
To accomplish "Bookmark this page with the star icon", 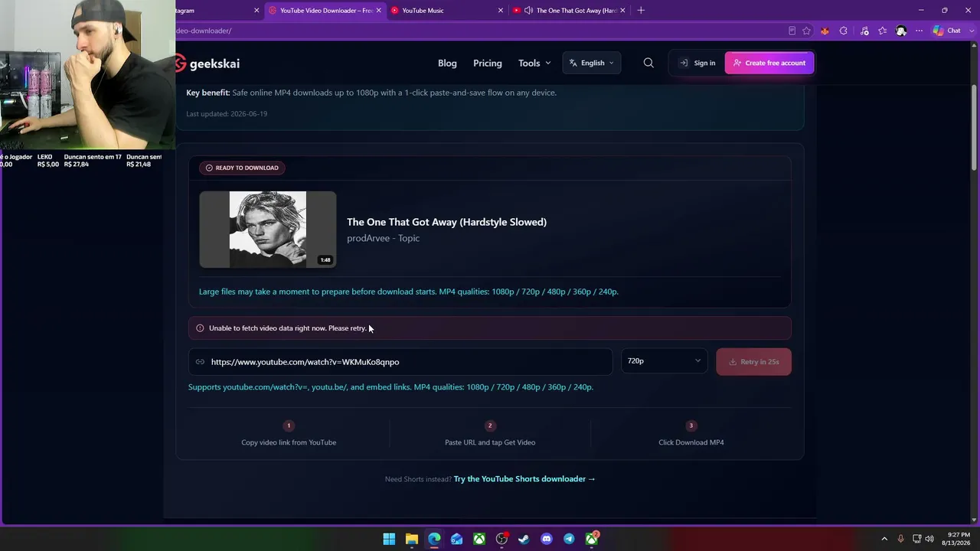I will click(806, 31).
